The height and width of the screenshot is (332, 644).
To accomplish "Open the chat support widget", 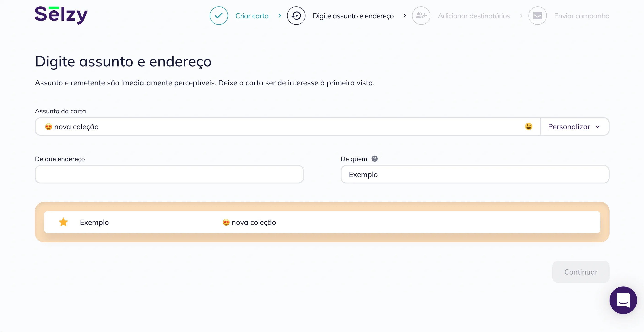I will tap(623, 300).
